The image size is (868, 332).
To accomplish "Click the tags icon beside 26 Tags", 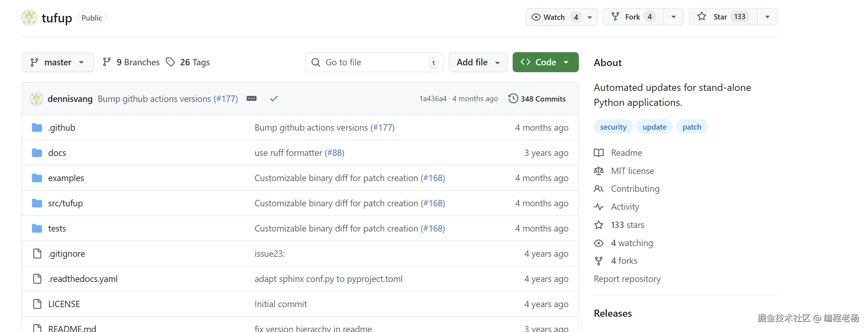I will [x=171, y=62].
